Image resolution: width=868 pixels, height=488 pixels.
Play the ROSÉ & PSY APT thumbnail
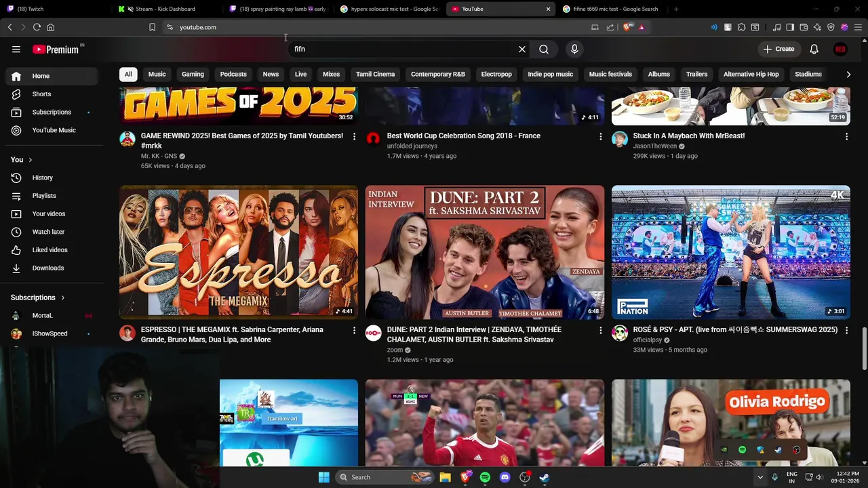(730, 252)
